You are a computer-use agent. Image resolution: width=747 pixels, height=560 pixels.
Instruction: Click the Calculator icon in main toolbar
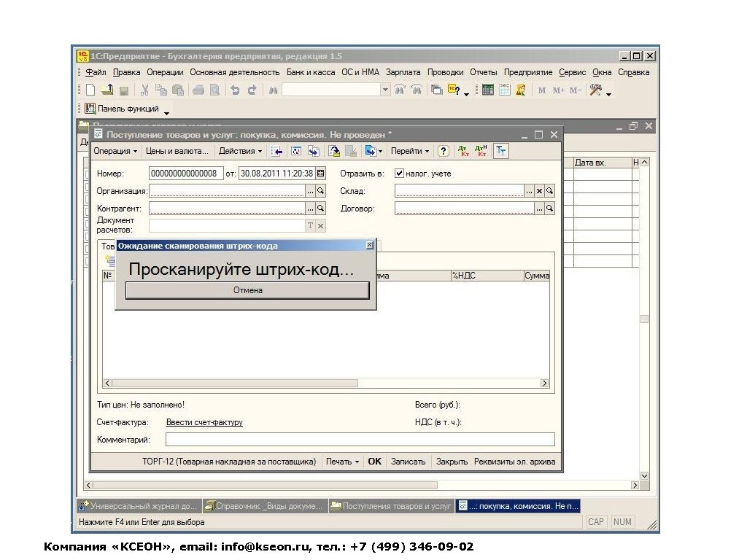point(487,90)
